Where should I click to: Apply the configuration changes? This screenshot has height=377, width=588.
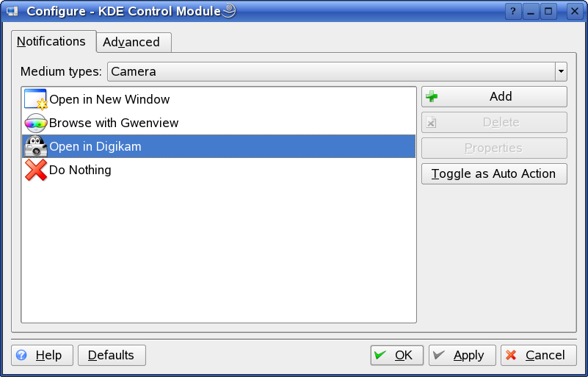[x=462, y=355]
